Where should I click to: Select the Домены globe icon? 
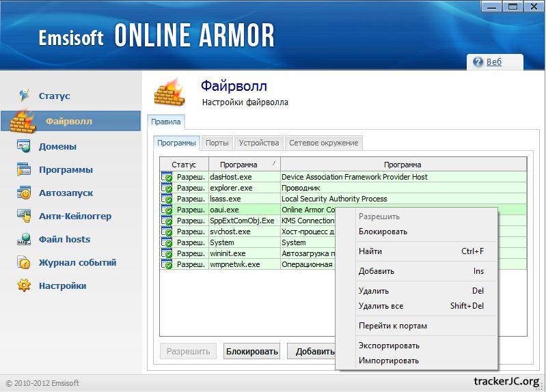point(24,146)
